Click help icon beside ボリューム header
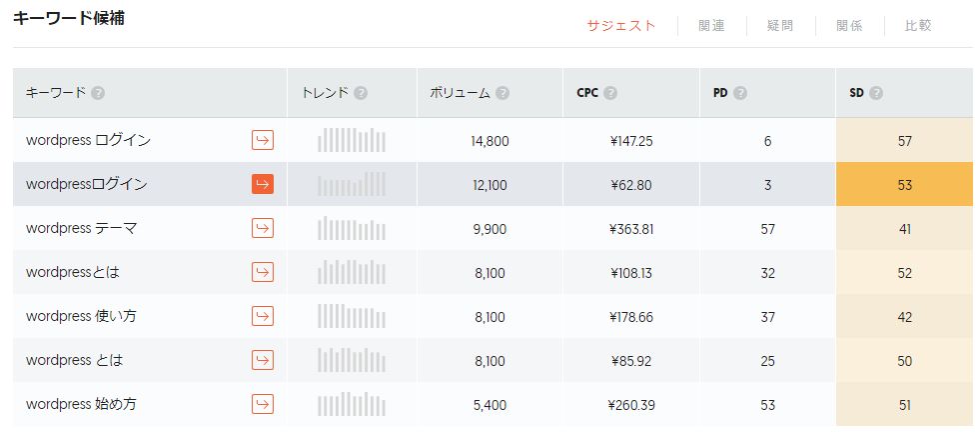The image size is (980, 432). click(x=502, y=93)
